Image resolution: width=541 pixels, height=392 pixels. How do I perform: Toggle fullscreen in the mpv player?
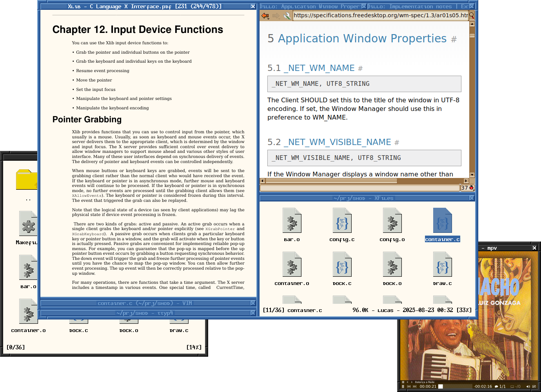point(534,387)
